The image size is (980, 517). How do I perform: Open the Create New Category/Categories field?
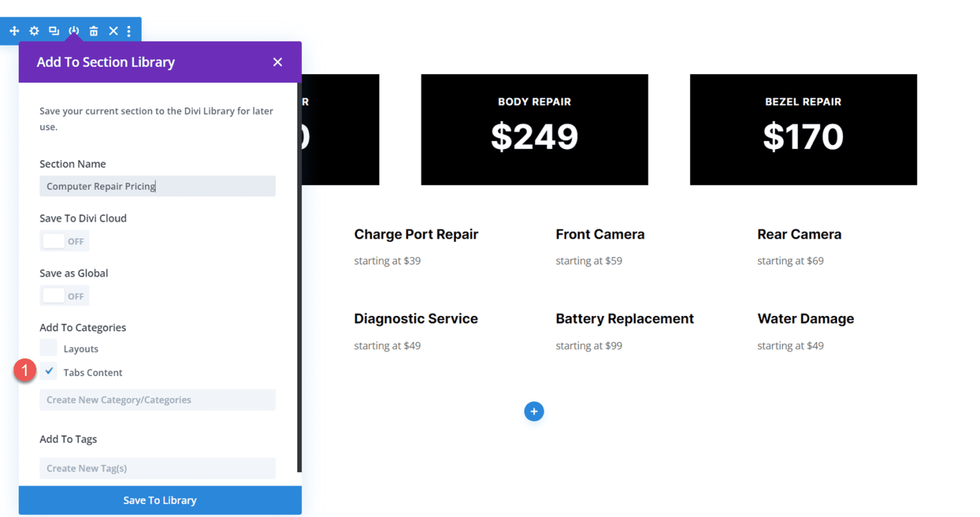click(157, 400)
